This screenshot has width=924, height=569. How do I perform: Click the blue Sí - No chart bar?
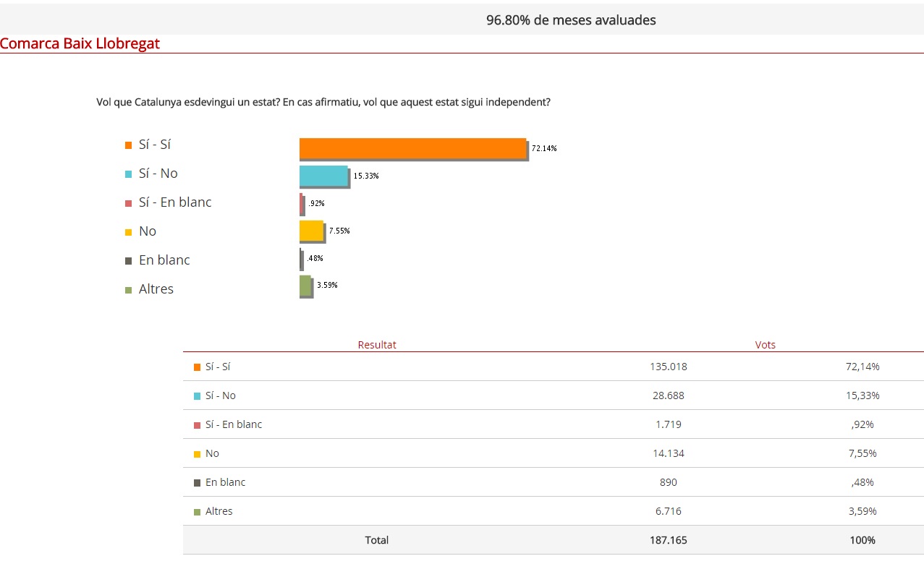tap(323, 176)
